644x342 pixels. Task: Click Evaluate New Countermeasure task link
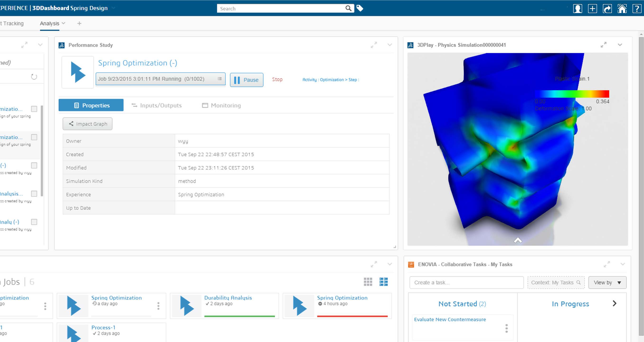[x=450, y=319]
